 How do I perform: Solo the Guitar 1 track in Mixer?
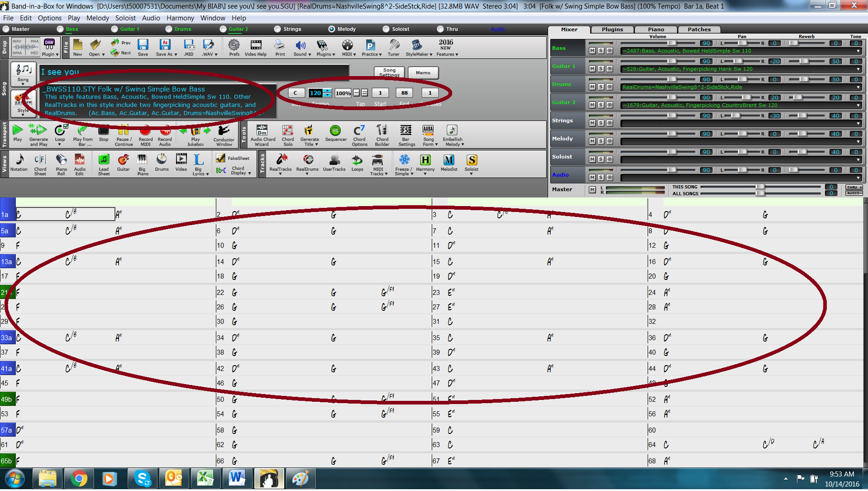pos(601,69)
